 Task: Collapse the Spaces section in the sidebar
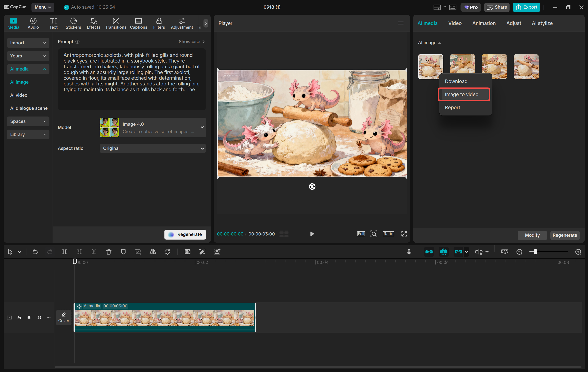28,121
